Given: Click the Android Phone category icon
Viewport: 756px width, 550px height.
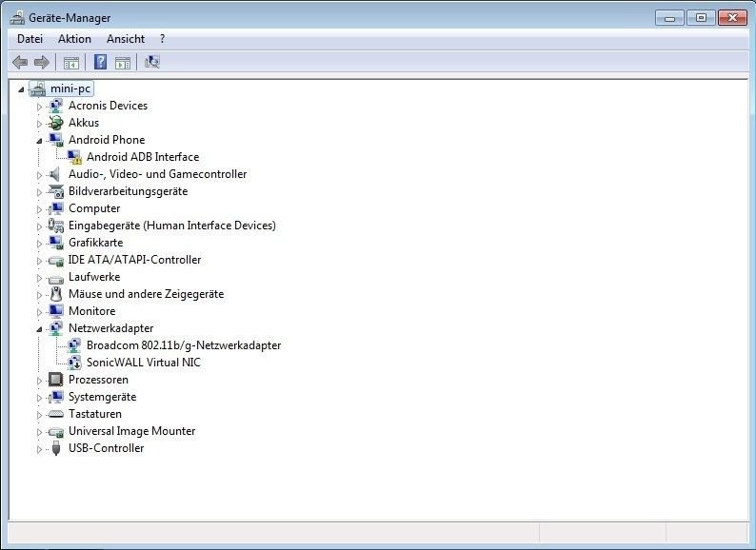Looking at the screenshot, I should (56, 140).
